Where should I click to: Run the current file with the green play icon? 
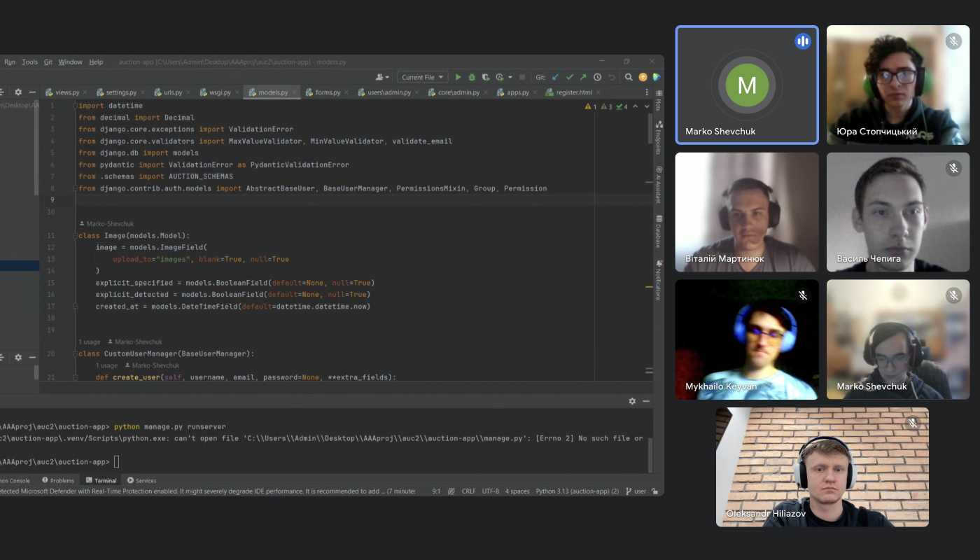click(x=458, y=77)
